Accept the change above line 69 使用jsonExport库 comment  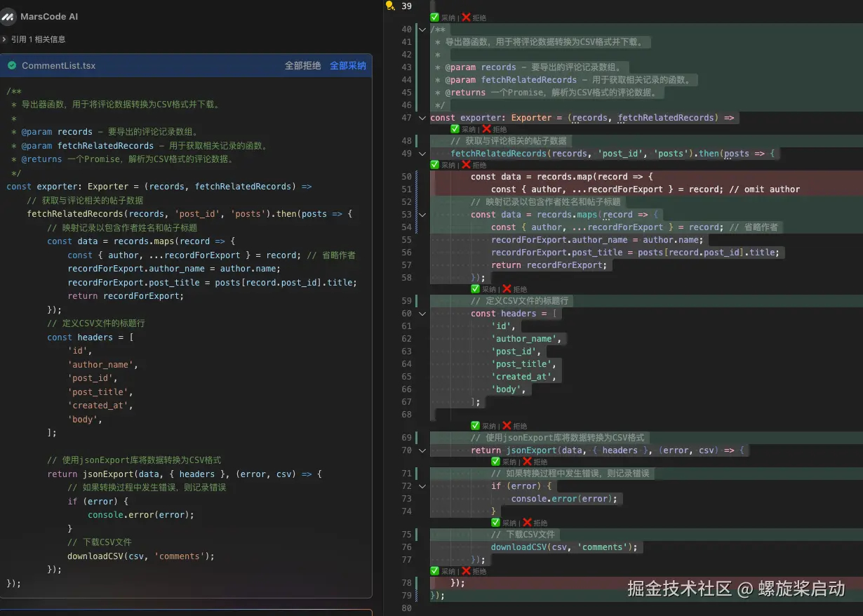[x=483, y=426]
